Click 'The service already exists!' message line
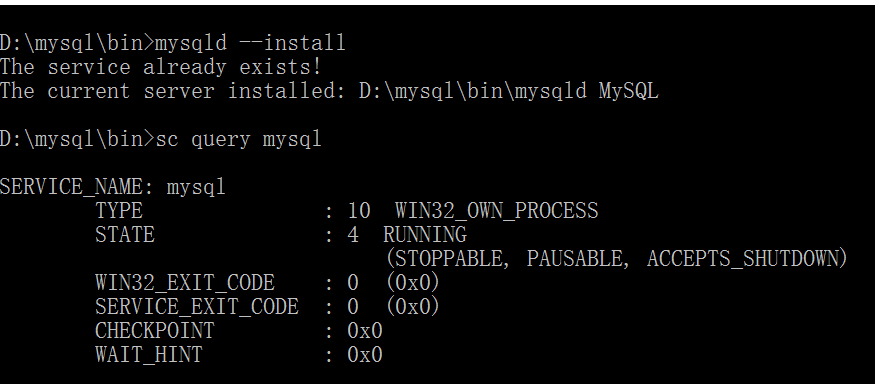 tap(161, 67)
